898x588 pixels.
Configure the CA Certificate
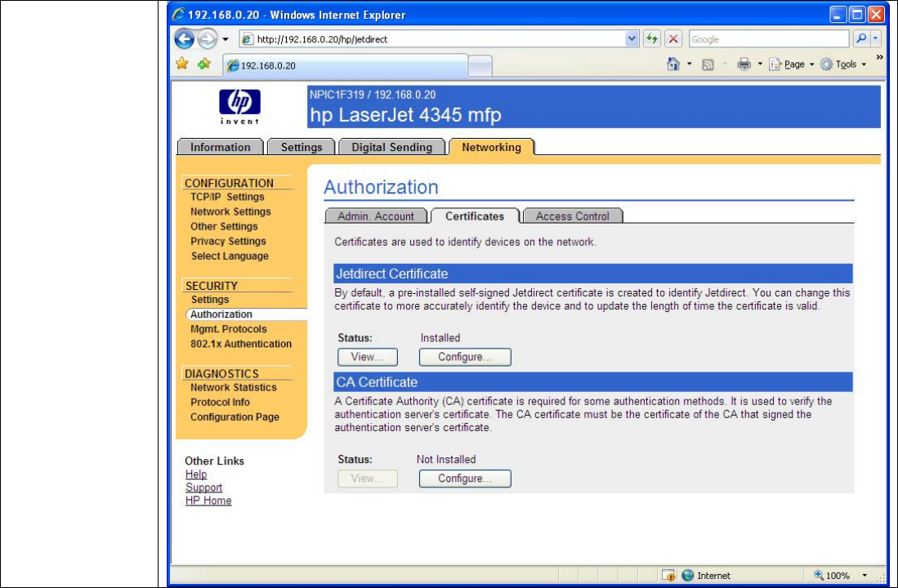coord(465,479)
